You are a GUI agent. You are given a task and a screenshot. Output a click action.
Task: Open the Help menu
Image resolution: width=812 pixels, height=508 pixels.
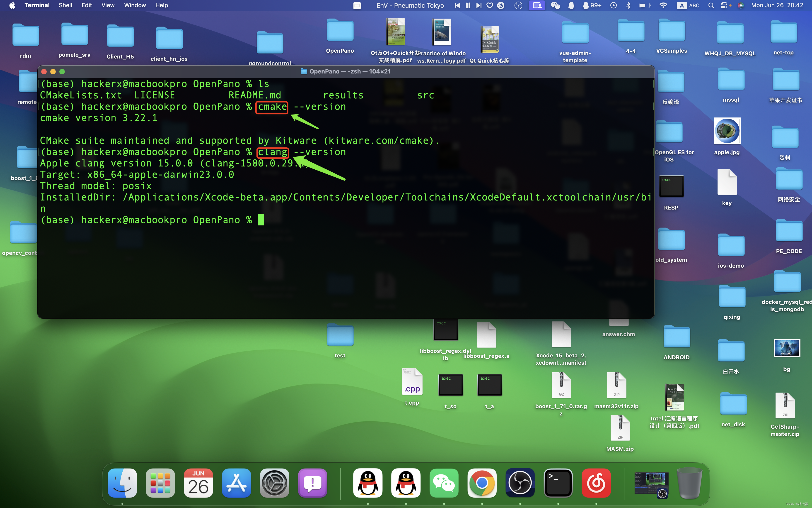pos(161,5)
